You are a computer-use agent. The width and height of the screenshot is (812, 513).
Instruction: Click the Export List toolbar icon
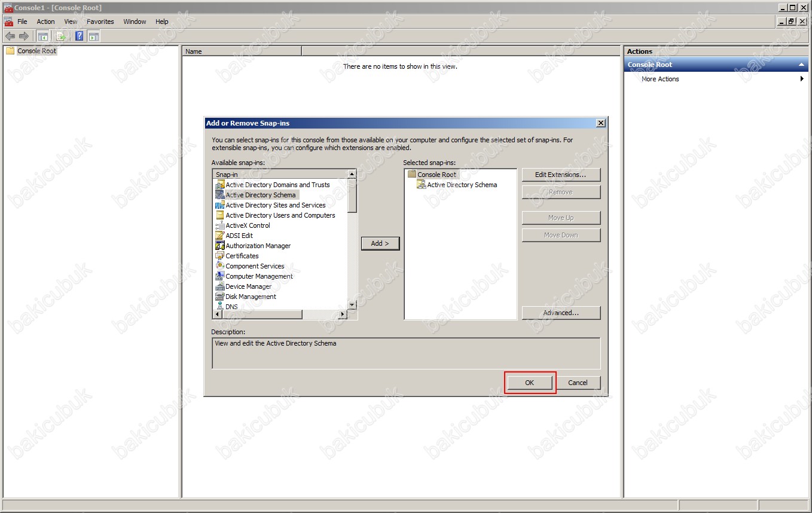pos(61,36)
